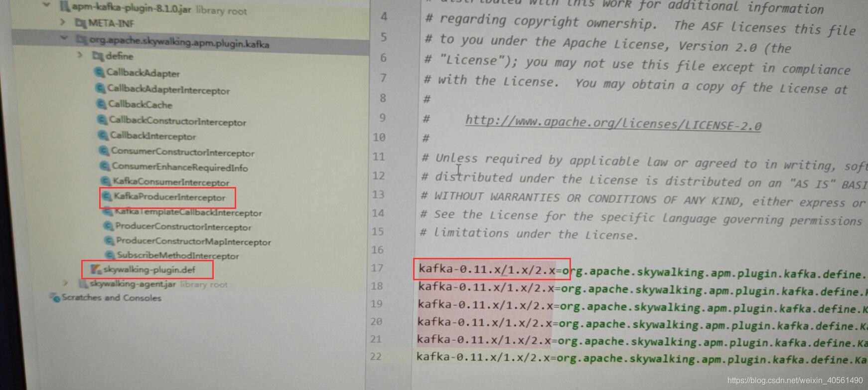Open the CallbackAdapterInterceptor class

point(168,89)
